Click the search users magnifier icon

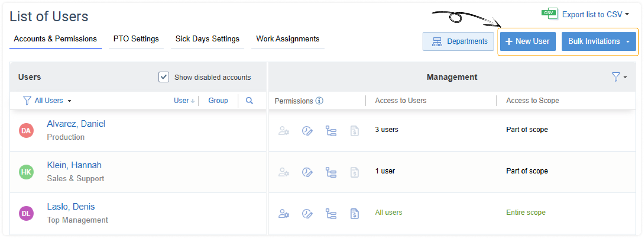[x=249, y=101]
